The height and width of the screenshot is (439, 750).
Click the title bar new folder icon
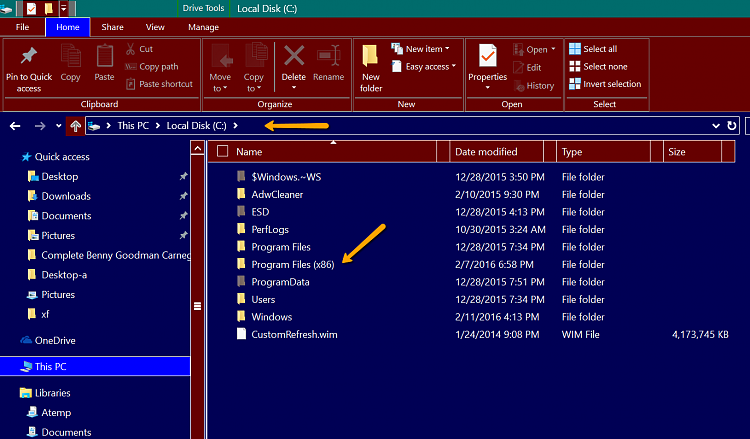pos(48,8)
